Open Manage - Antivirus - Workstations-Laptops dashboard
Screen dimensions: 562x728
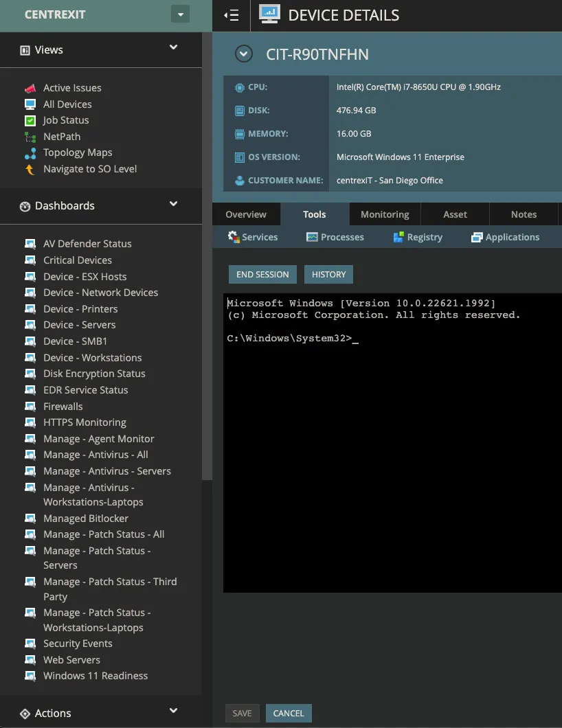(93, 495)
